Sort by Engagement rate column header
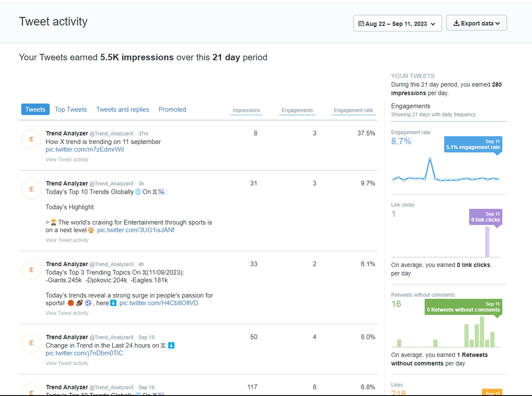The width and height of the screenshot is (532, 396). tap(353, 110)
